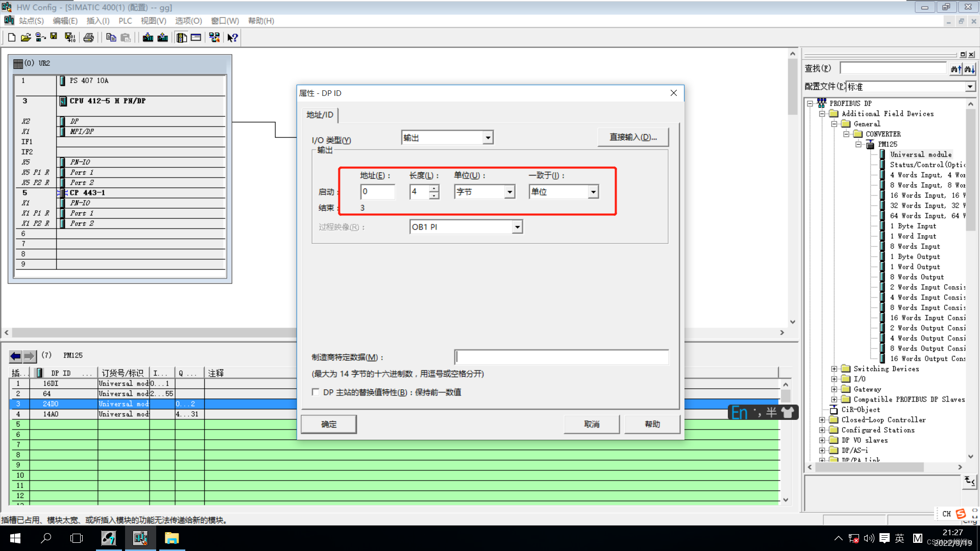Open the catalog profile dropdown 标准
Screen dimensions: 980x551
[970, 87]
